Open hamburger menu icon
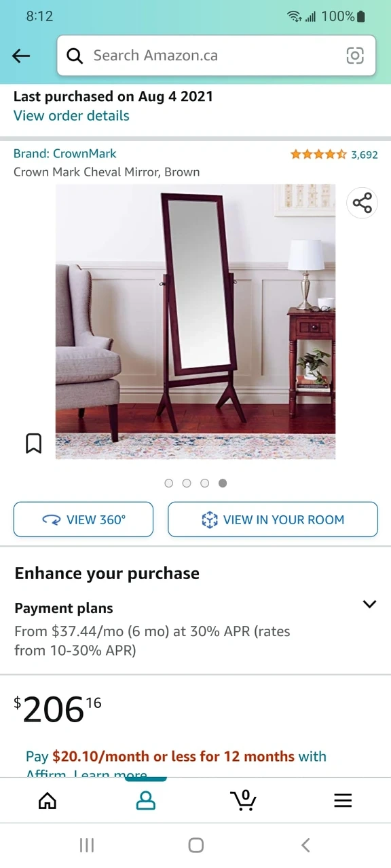391x868 pixels. point(343,801)
